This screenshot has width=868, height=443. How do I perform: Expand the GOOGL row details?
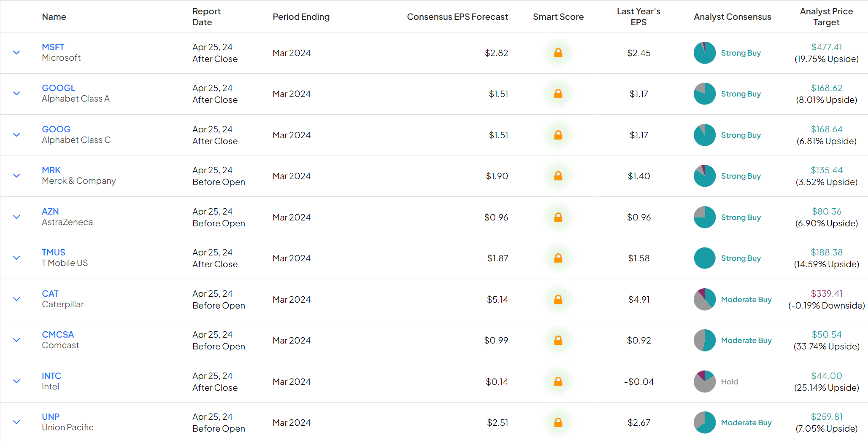(16, 94)
